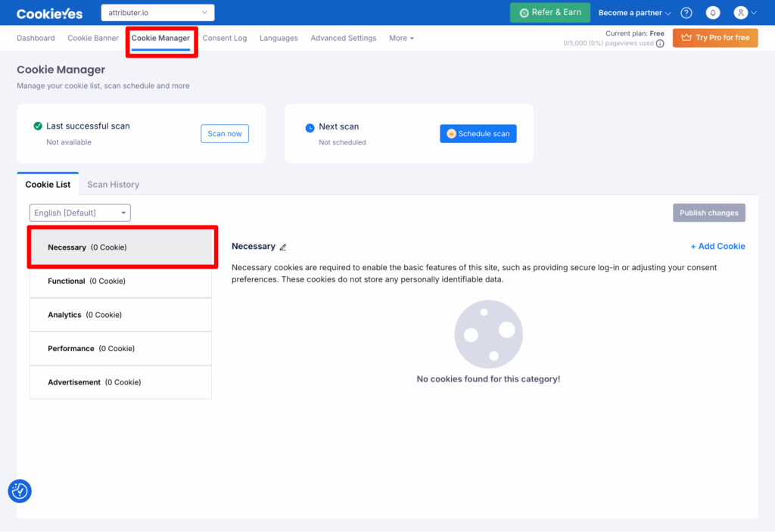775x532 pixels.
Task: Open the English [Default] language dropdown
Action: [x=80, y=213]
